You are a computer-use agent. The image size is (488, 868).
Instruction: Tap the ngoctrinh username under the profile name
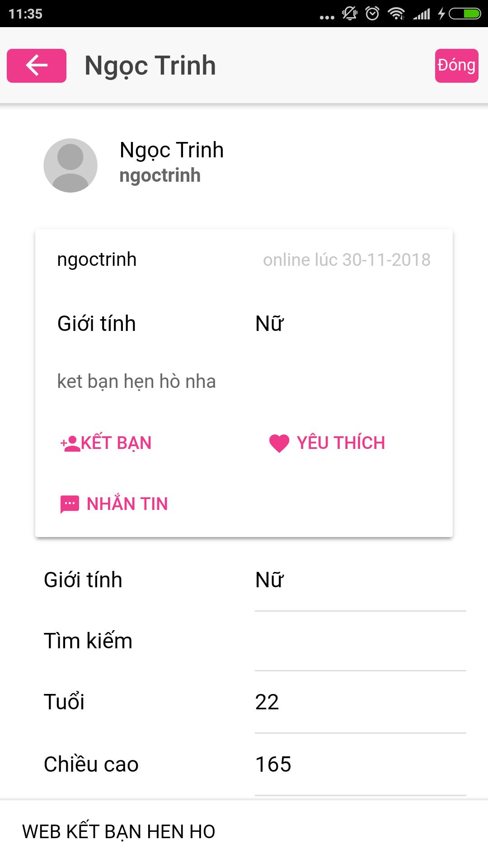[160, 175]
